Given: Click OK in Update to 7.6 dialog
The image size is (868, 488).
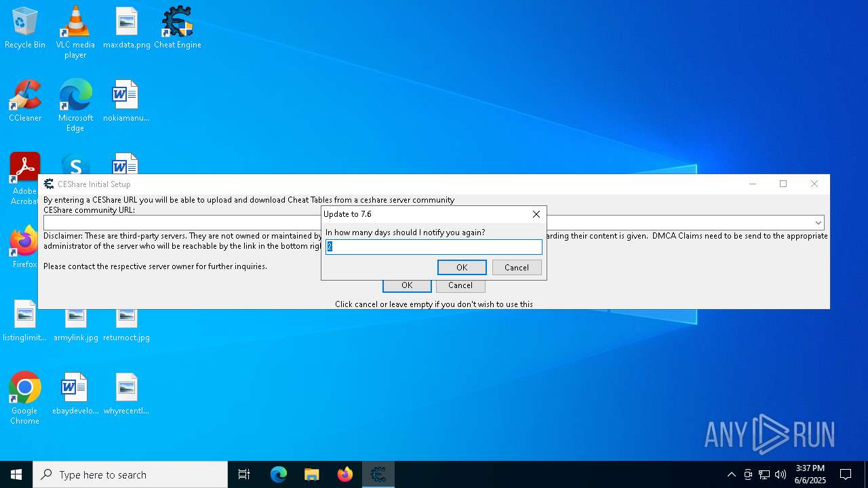Looking at the screenshot, I should 462,268.
